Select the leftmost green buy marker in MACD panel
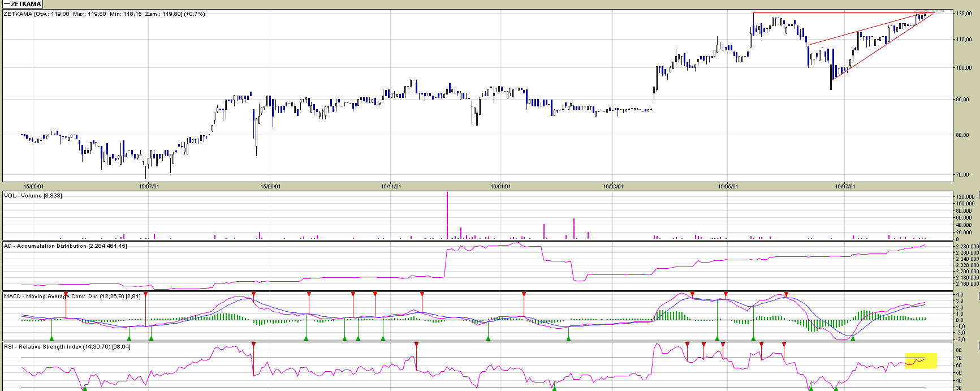Screen dimensions: 980x391 coord(51,338)
